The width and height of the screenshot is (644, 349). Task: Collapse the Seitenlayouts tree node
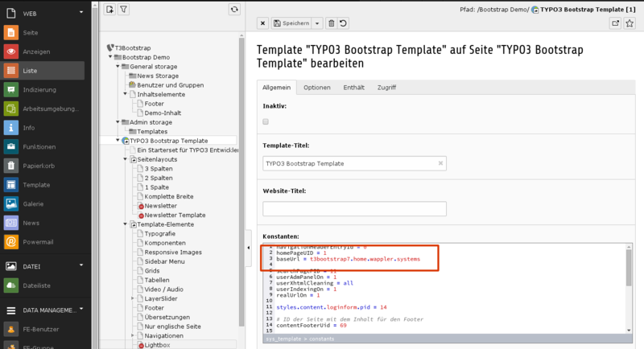coord(126,159)
